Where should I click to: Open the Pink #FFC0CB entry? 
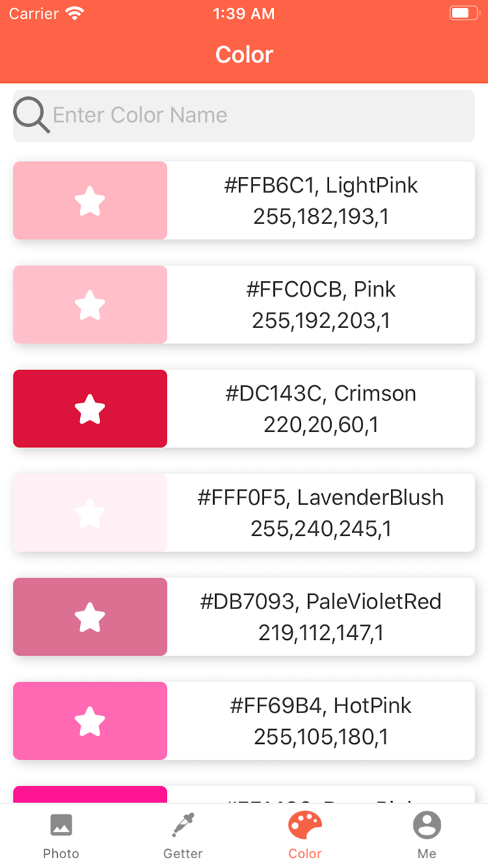pyautogui.click(x=321, y=304)
